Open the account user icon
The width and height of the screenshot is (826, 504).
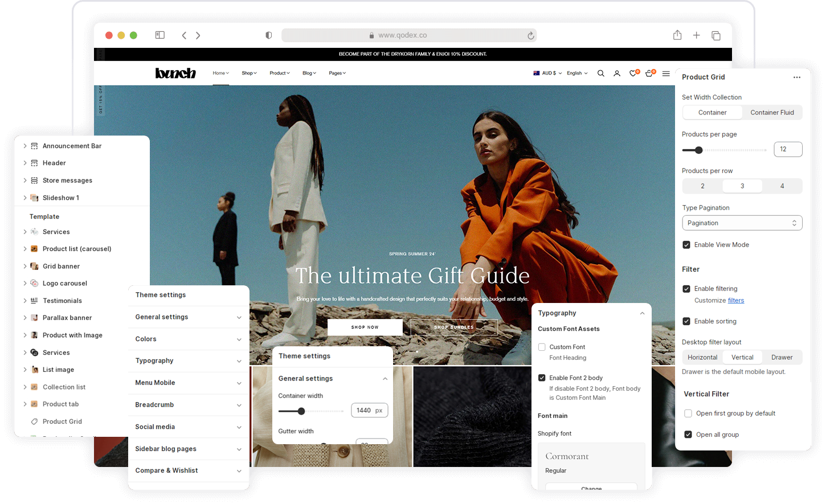(617, 73)
